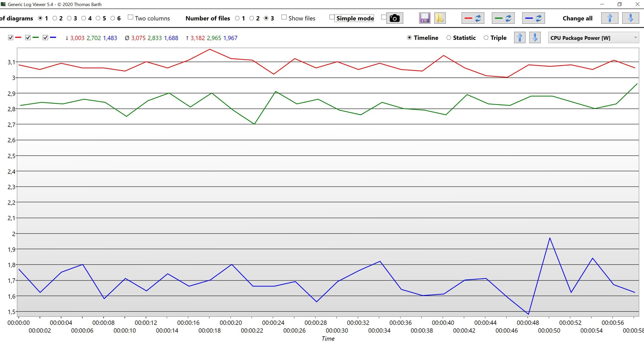Open the yellow folder icon
Image resolution: width=644 pixels, height=348 pixels.
click(x=439, y=18)
